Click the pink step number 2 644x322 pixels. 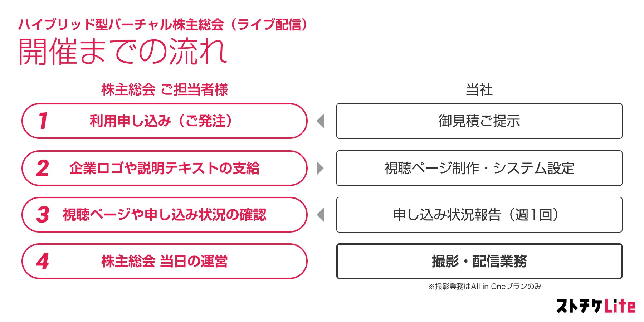tap(43, 168)
